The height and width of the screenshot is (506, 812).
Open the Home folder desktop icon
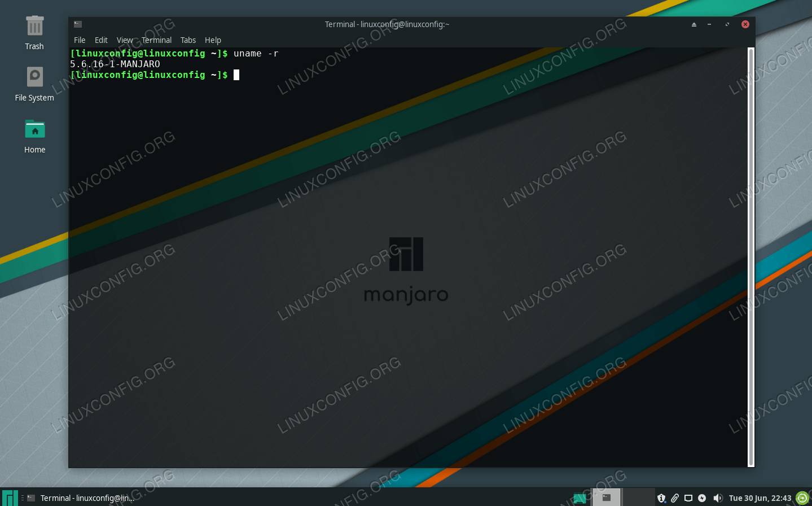click(34, 136)
